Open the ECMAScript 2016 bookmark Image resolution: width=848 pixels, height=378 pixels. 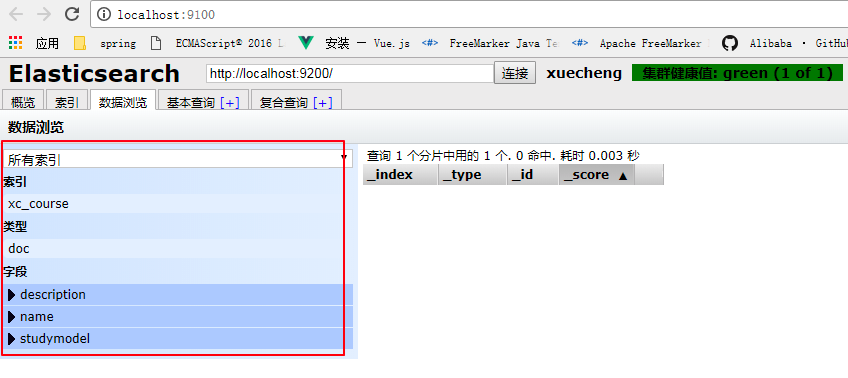click(217, 43)
